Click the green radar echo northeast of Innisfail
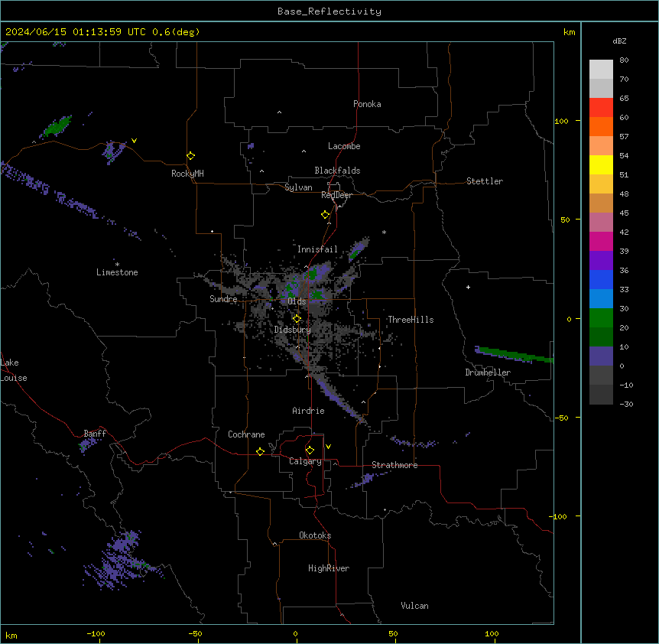This screenshot has height=644, width=659. 358,249
